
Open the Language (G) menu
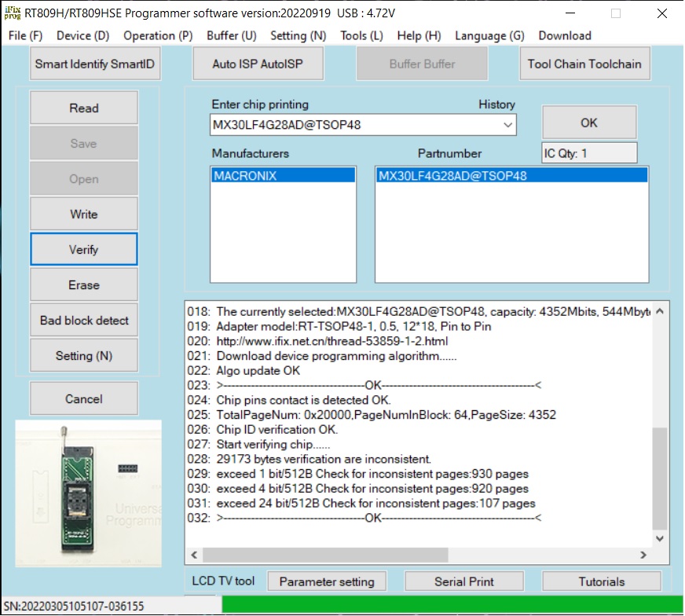(x=489, y=35)
